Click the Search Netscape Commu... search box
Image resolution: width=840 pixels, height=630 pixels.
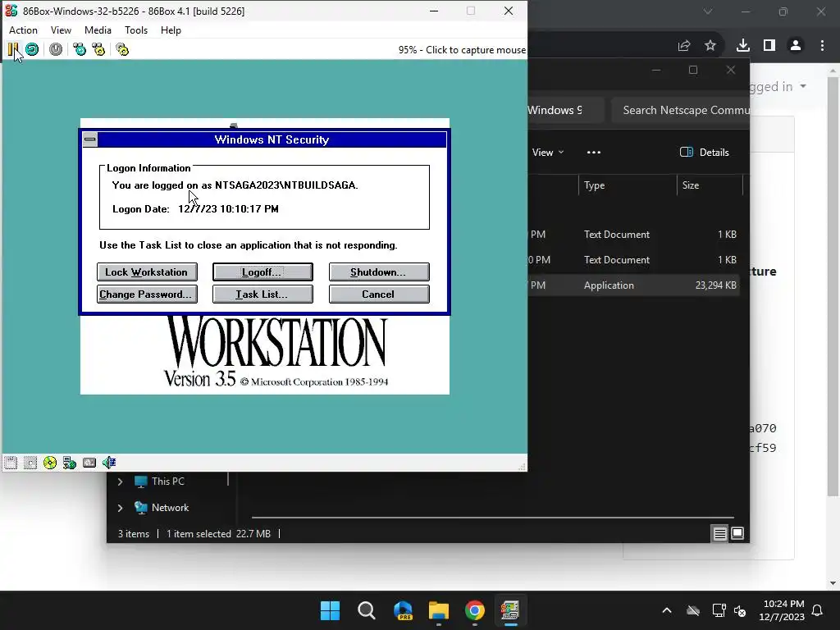pos(680,111)
